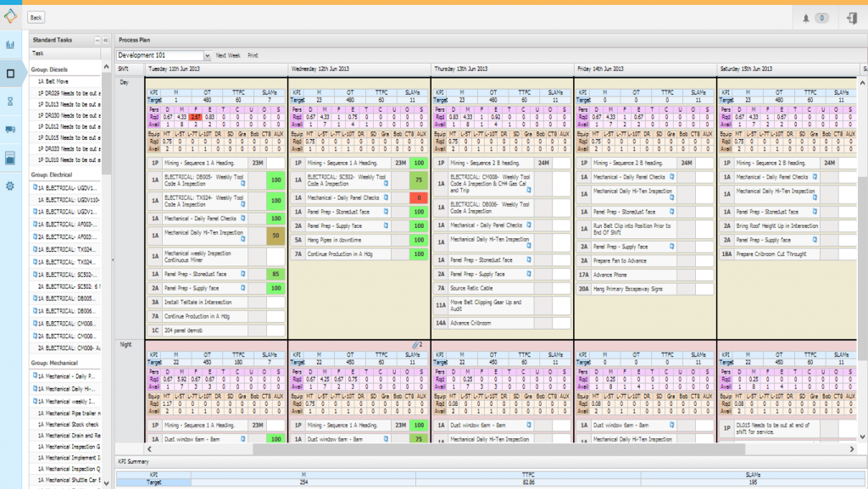Open the hourglass sidebar icon
Image resolution: width=868 pixels, height=489 pixels.
point(10,102)
